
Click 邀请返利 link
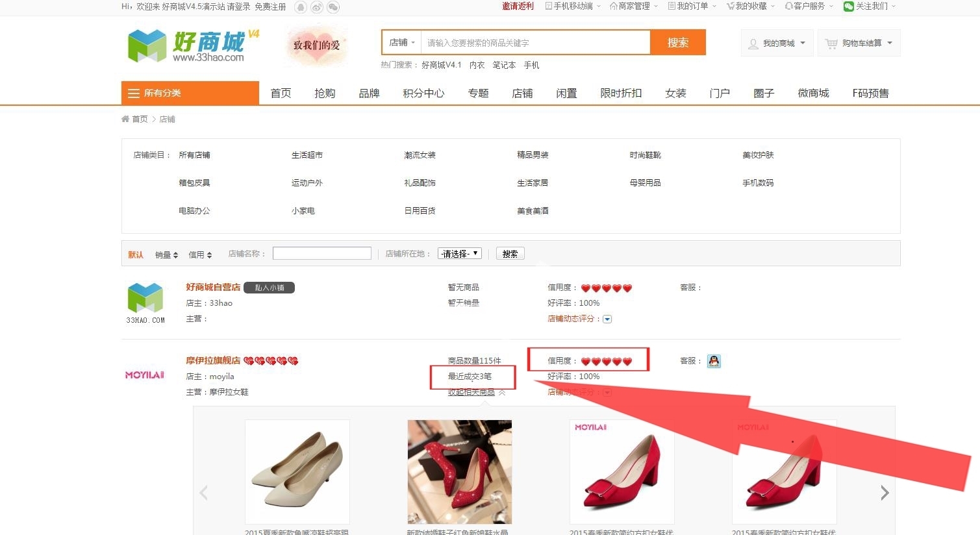point(518,6)
